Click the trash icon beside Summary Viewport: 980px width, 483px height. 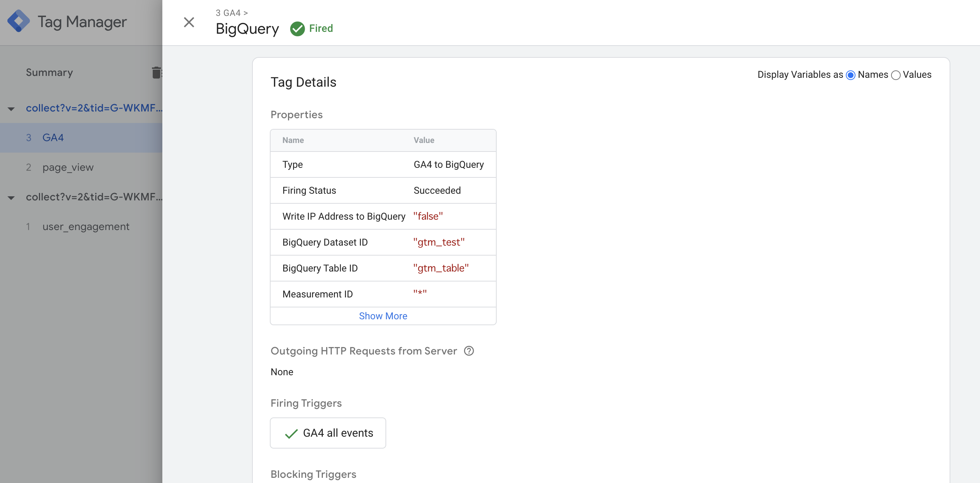[156, 73]
